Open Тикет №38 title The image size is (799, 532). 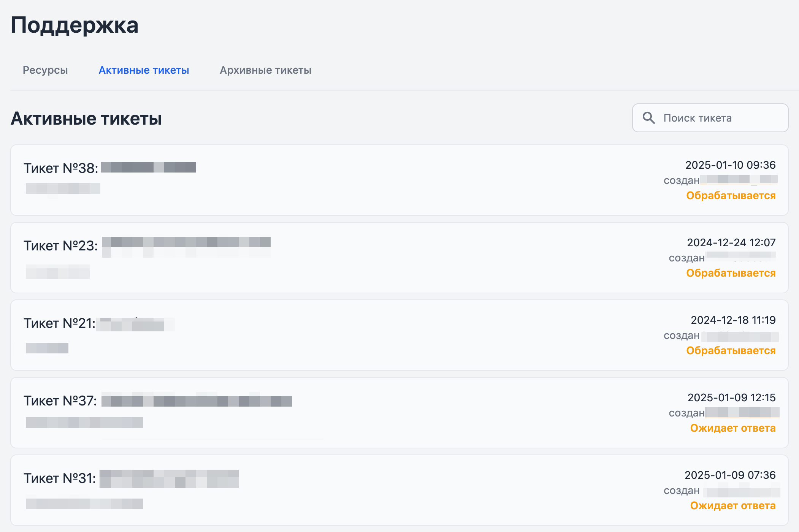tap(61, 168)
